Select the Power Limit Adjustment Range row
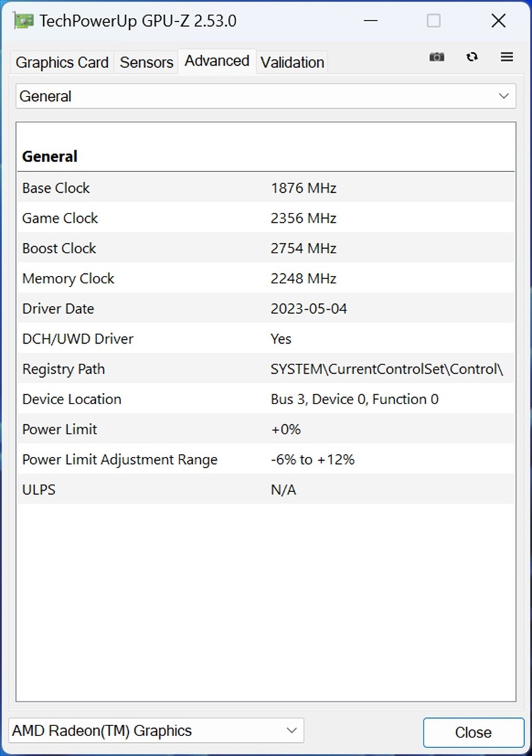 (x=265, y=459)
